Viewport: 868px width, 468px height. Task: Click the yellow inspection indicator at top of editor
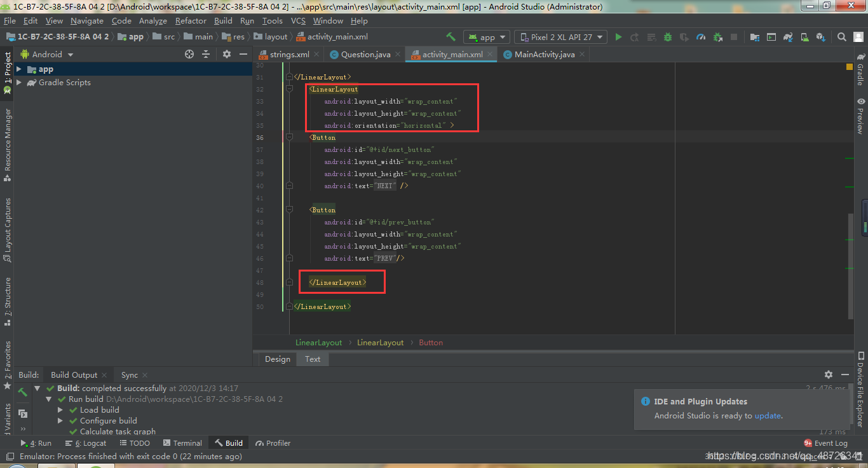pos(850,67)
